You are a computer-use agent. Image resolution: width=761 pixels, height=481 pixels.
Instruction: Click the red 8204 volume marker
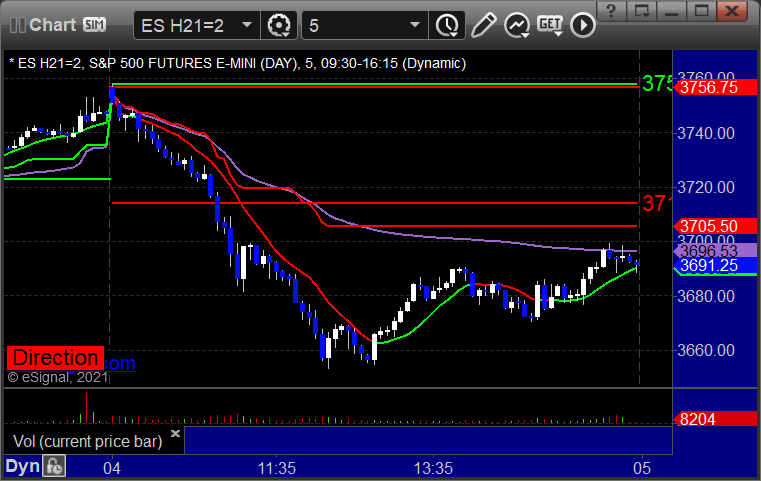pyautogui.click(x=715, y=419)
